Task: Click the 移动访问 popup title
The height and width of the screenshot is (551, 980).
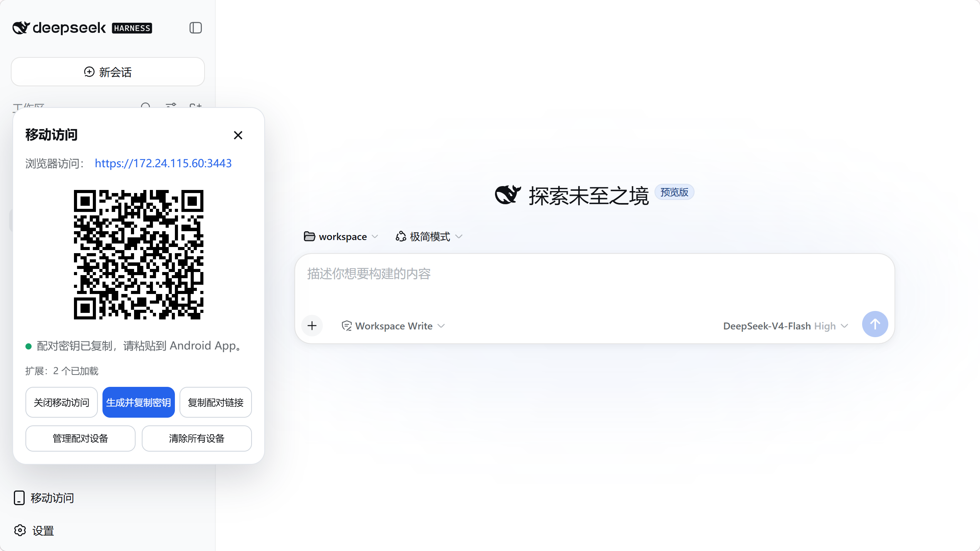Action: pyautogui.click(x=52, y=135)
